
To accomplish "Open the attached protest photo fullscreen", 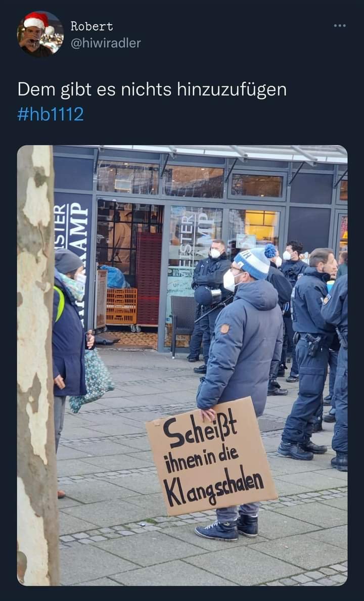I will [183, 365].
